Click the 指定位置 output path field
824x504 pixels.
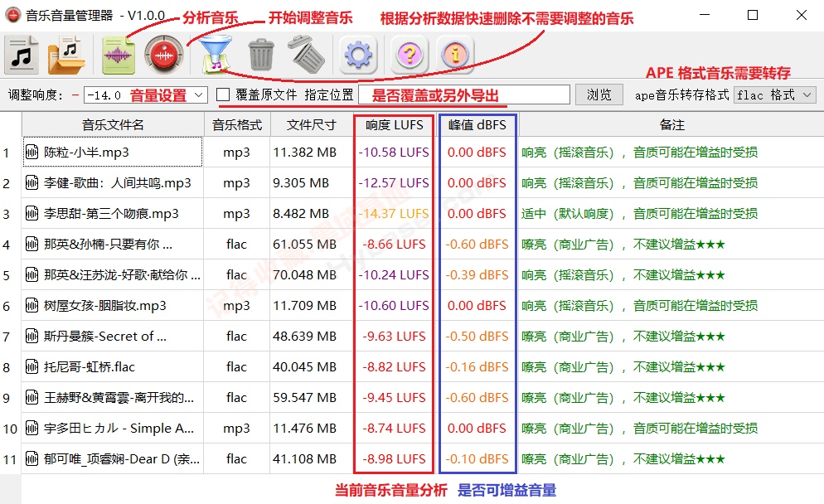click(x=464, y=95)
